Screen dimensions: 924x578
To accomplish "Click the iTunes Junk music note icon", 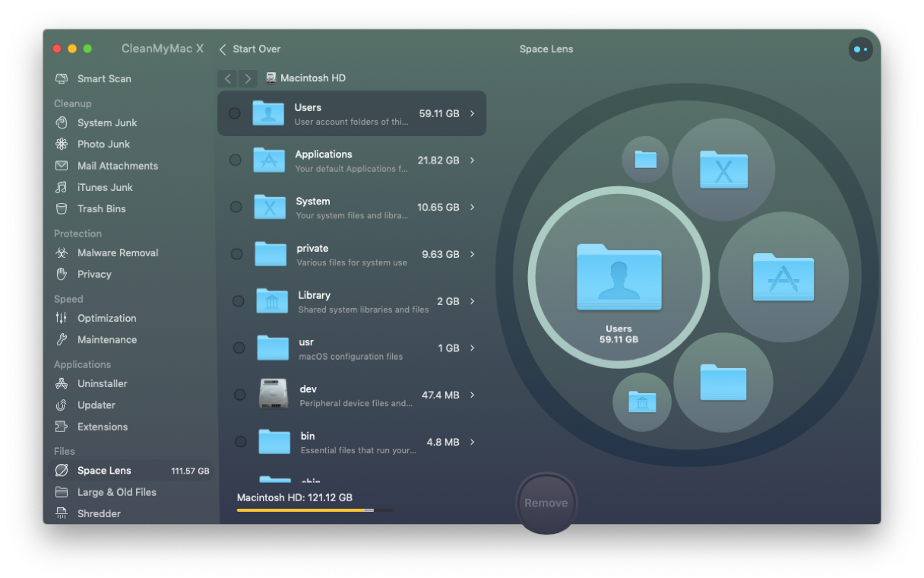I will pos(62,187).
